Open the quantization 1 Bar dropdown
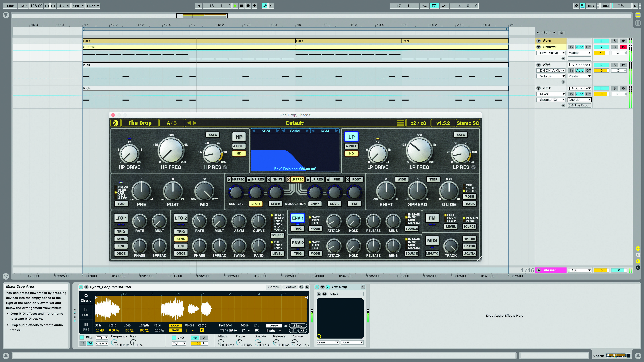This screenshot has height=362, width=644. 93,6
